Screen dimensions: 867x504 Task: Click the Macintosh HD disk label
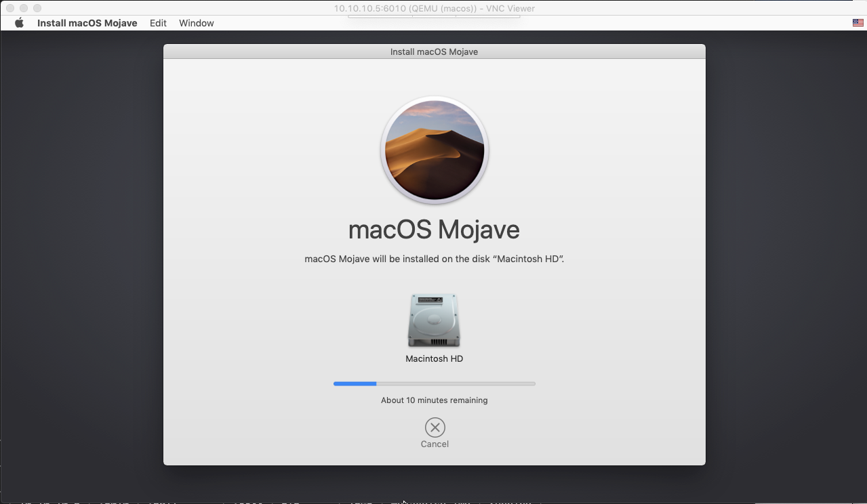click(434, 359)
